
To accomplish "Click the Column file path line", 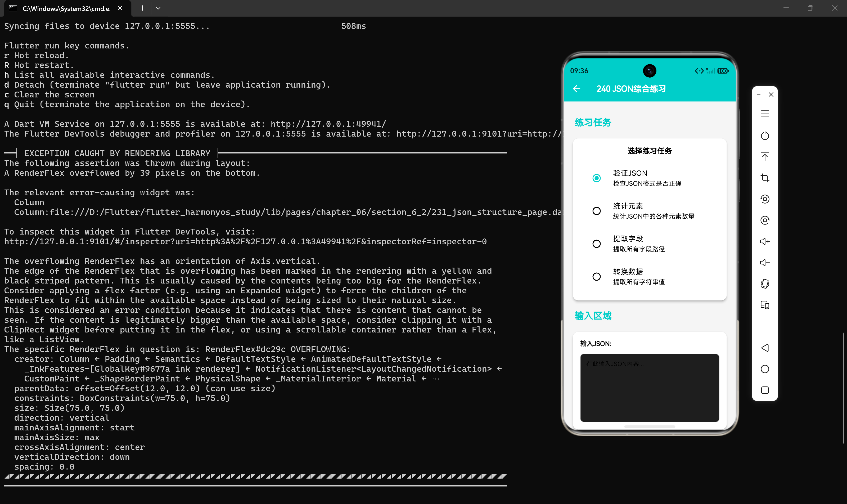I will [x=288, y=212].
